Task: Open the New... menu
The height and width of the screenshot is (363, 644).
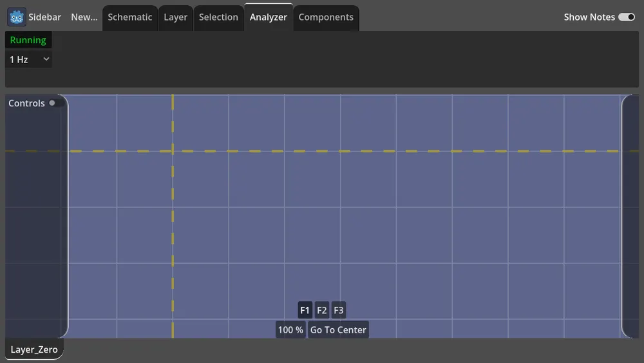Action: [x=84, y=17]
